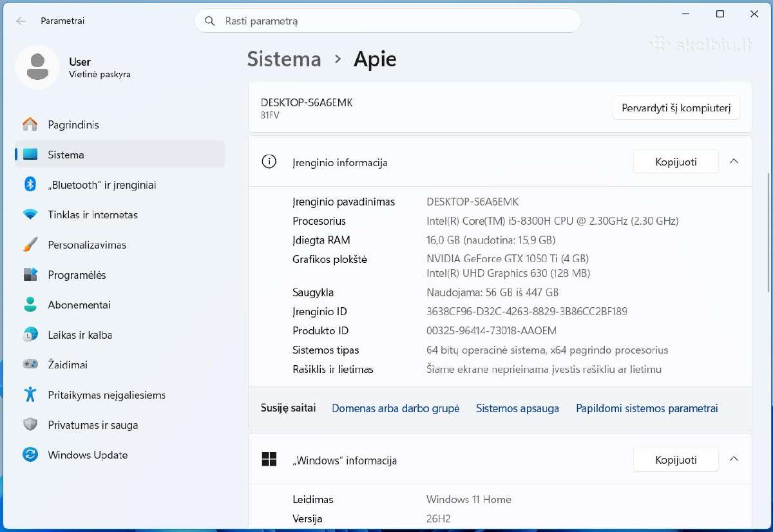
Task: Click the Bluetooth icon in sidebar
Action: (x=30, y=184)
